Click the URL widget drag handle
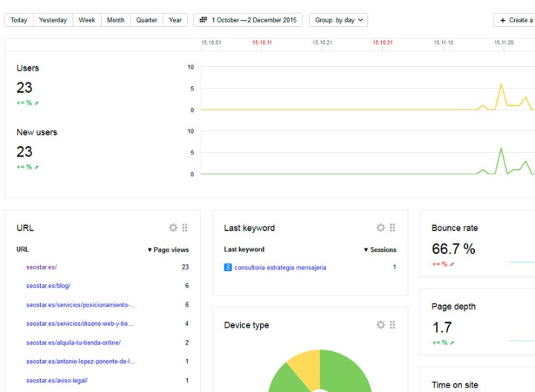The image size is (535, 392). pyautogui.click(x=185, y=228)
